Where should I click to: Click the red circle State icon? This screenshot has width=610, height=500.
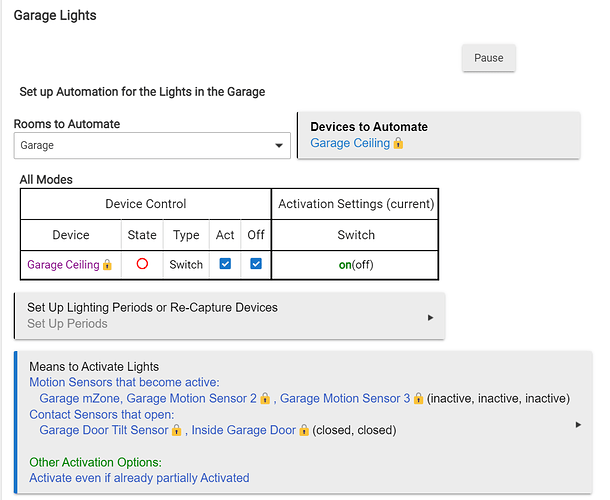point(142,264)
